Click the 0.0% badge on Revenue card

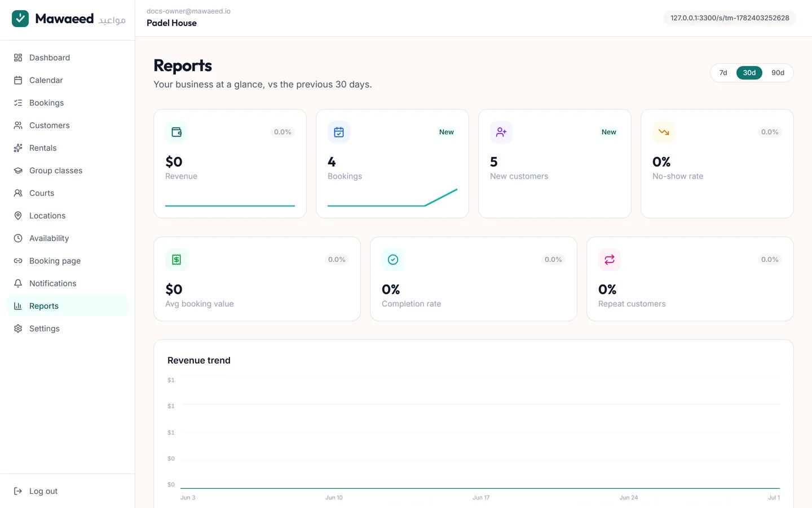[283, 132]
